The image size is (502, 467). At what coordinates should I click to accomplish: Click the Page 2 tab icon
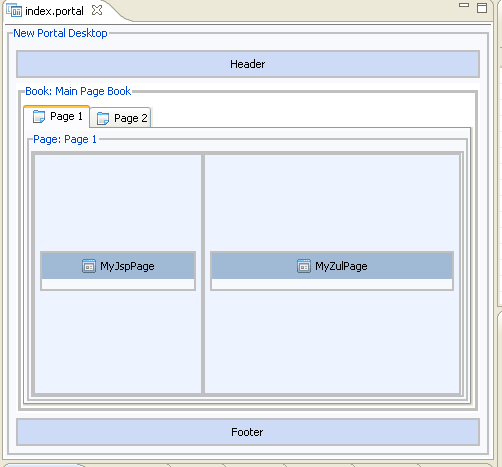[103, 118]
